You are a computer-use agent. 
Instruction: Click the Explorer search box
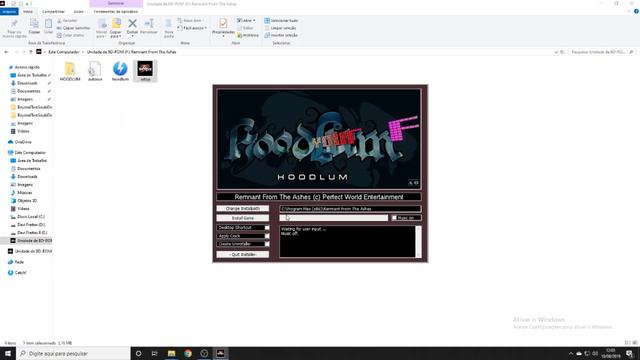[602, 52]
